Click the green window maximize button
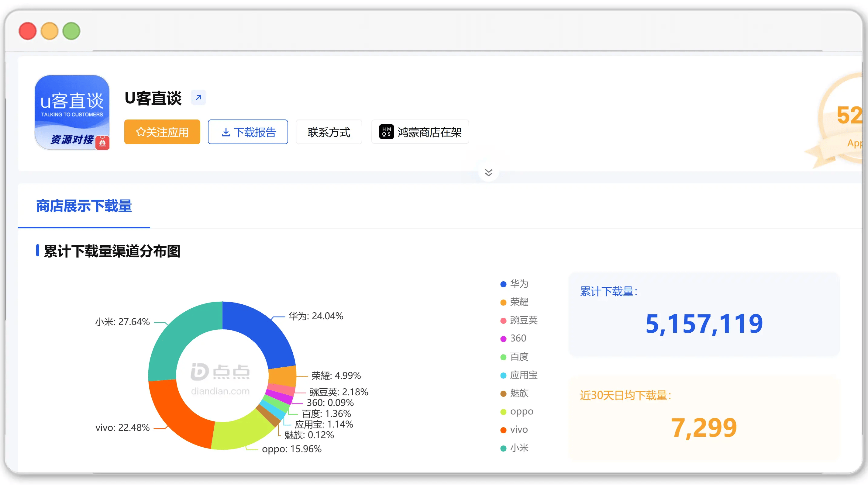The height and width of the screenshot is (485, 868). pos(71,31)
